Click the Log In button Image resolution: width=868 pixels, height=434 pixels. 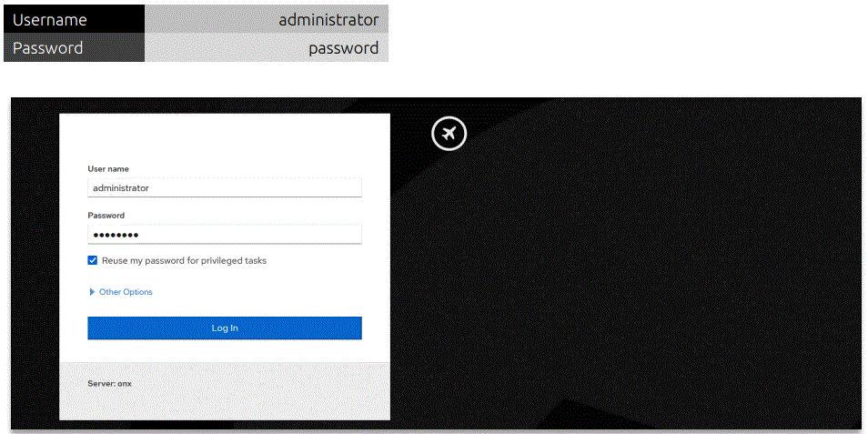coord(225,328)
